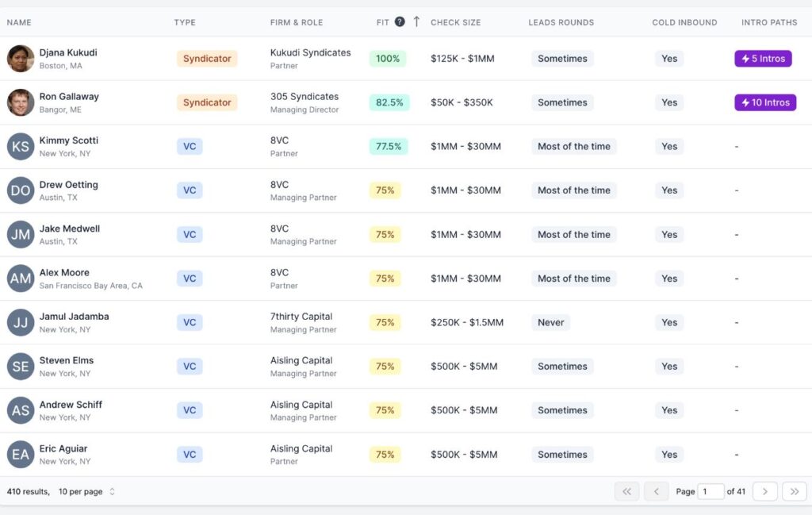Image resolution: width=812 pixels, height=515 pixels.
Task: Click 5 Intros for Djana Kukudi
Action: click(763, 59)
